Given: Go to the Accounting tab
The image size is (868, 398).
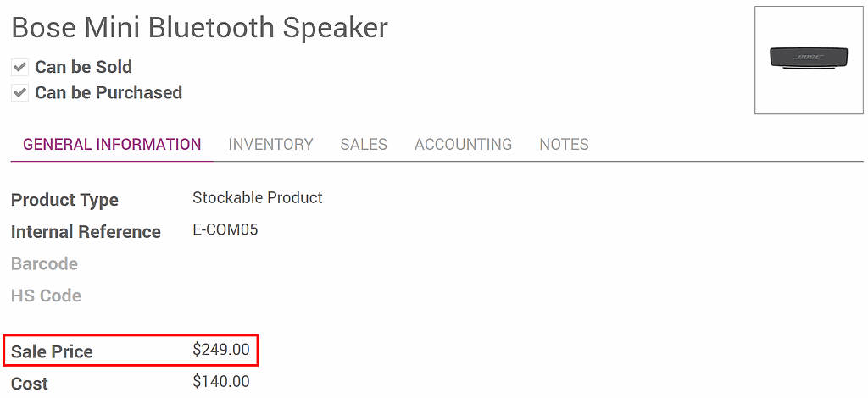Looking at the screenshot, I should (463, 145).
